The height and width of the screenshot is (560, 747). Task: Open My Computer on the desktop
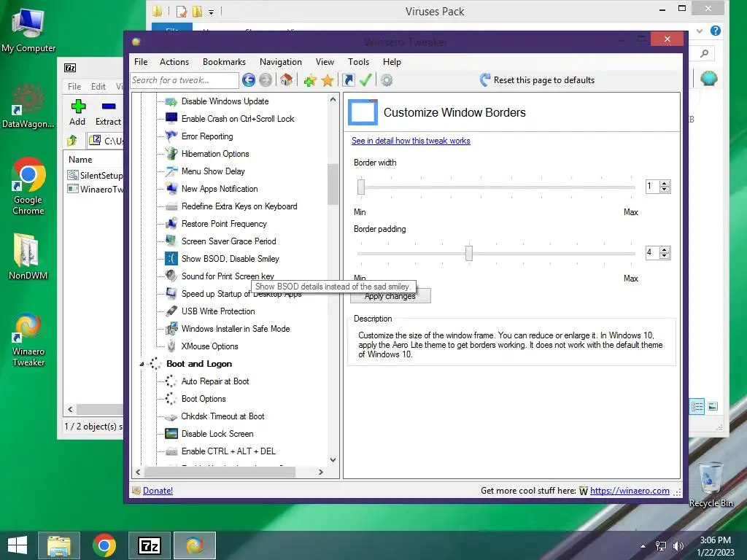[28, 30]
